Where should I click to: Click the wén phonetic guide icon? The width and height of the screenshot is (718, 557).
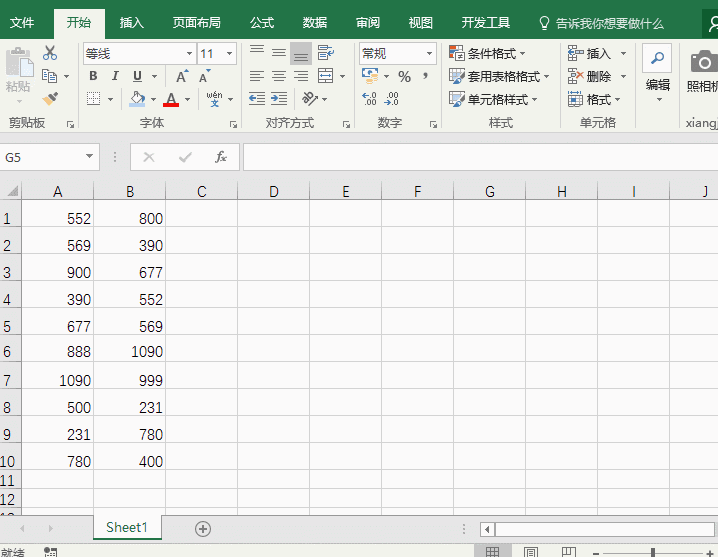click(x=214, y=98)
